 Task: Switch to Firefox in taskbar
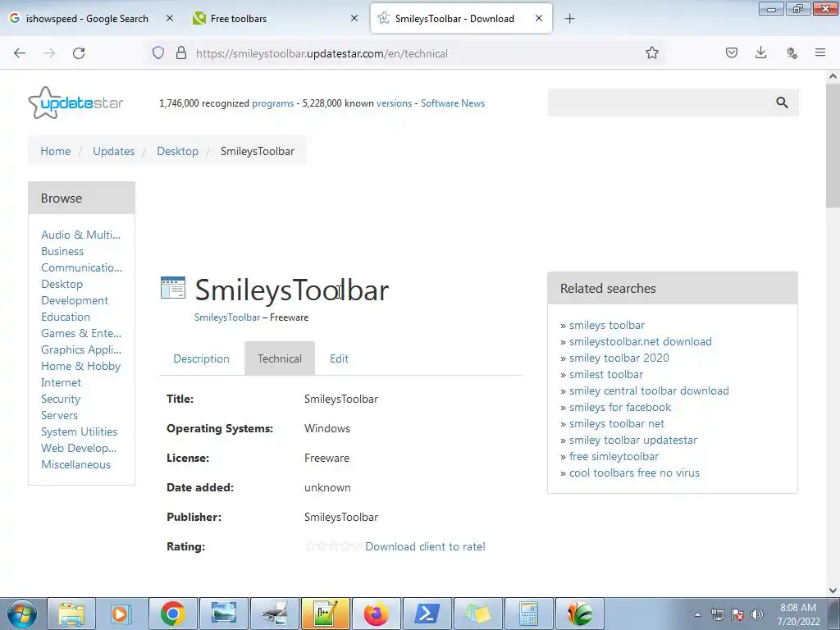pyautogui.click(x=376, y=614)
